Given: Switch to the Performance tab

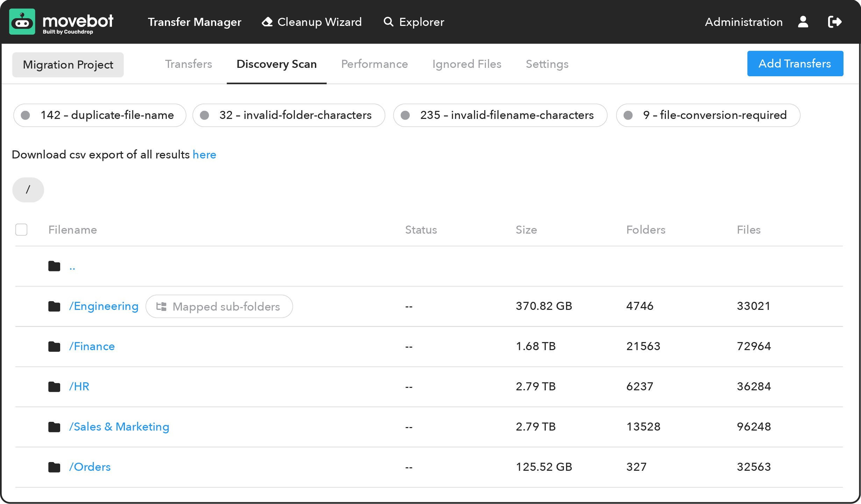Looking at the screenshot, I should [x=374, y=64].
